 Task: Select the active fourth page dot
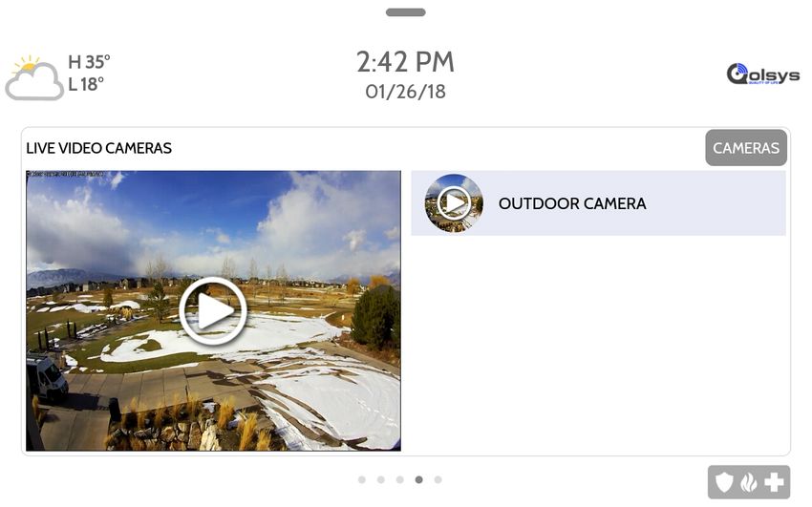click(419, 479)
